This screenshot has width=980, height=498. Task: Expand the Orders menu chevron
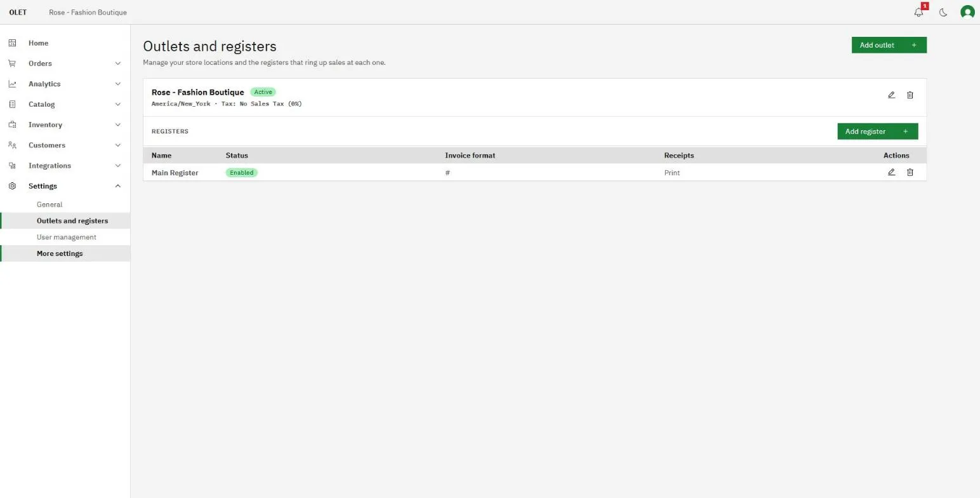[117, 64]
